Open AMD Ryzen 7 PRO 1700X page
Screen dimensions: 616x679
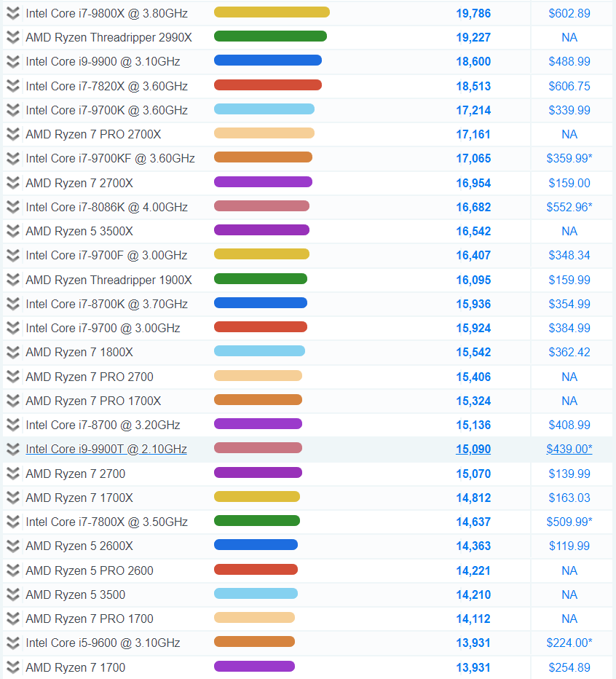point(93,401)
